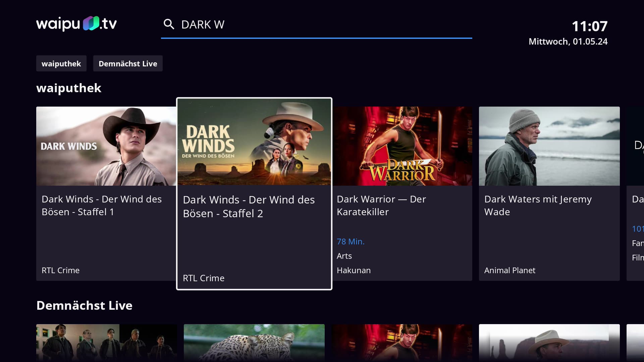
Task: Click the Hakunan channel label
Action: (x=354, y=270)
